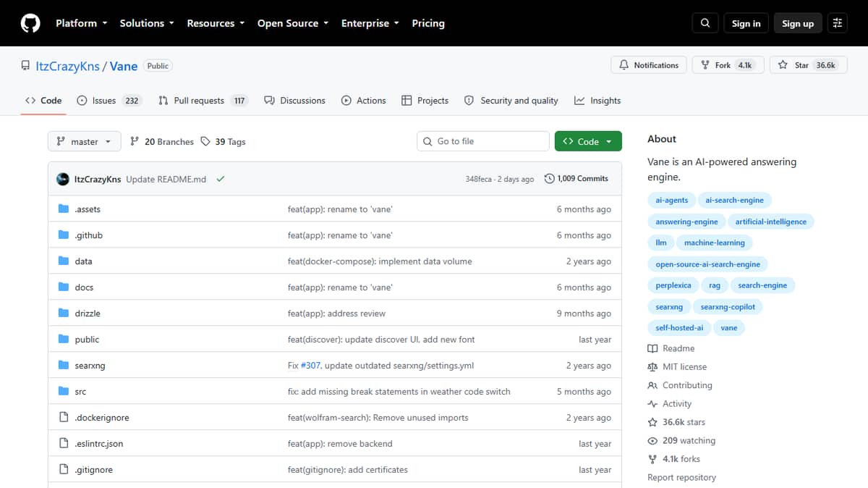Screen dimensions: 868x488
Task: Switch to the Pull requests tab
Action: (203, 101)
